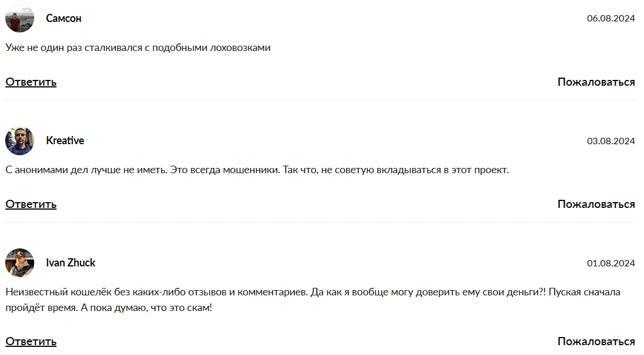Click Самсон's comment text about лоховозками

point(138,47)
